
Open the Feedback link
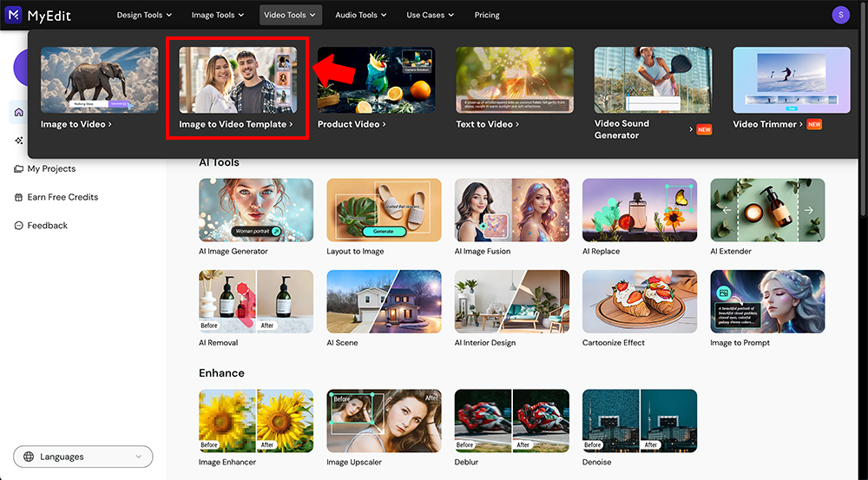pos(48,226)
